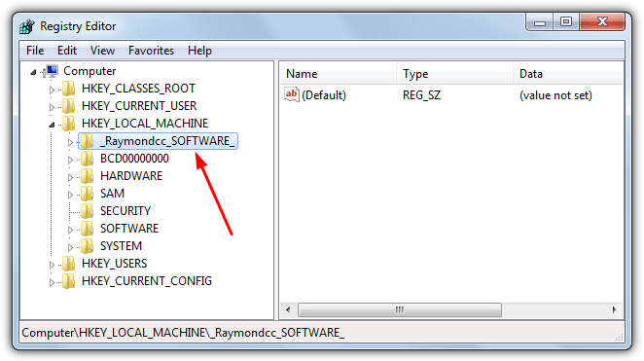Click the _Raymondcc_SOFTWARE_ folder icon

[87, 141]
